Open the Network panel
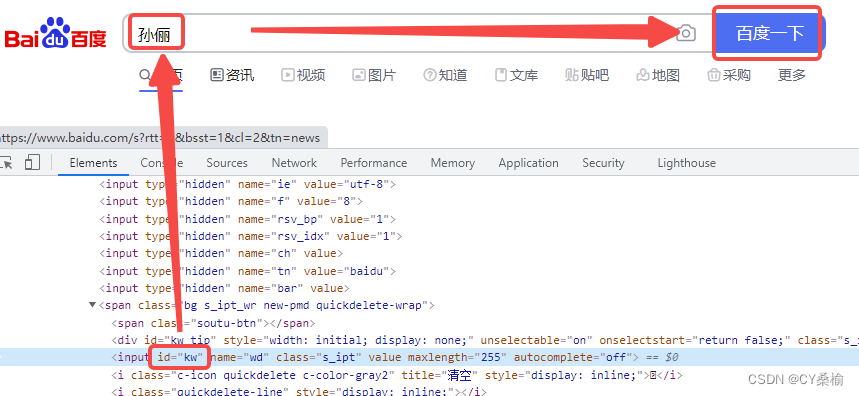Image resolution: width=859 pixels, height=396 pixels. (x=294, y=163)
